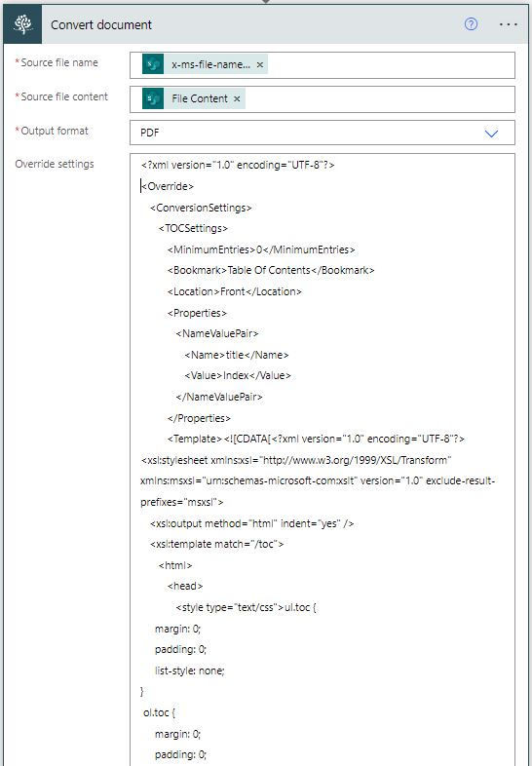Click the SharePoint icon on File Content token
532x766 pixels.
(x=153, y=98)
